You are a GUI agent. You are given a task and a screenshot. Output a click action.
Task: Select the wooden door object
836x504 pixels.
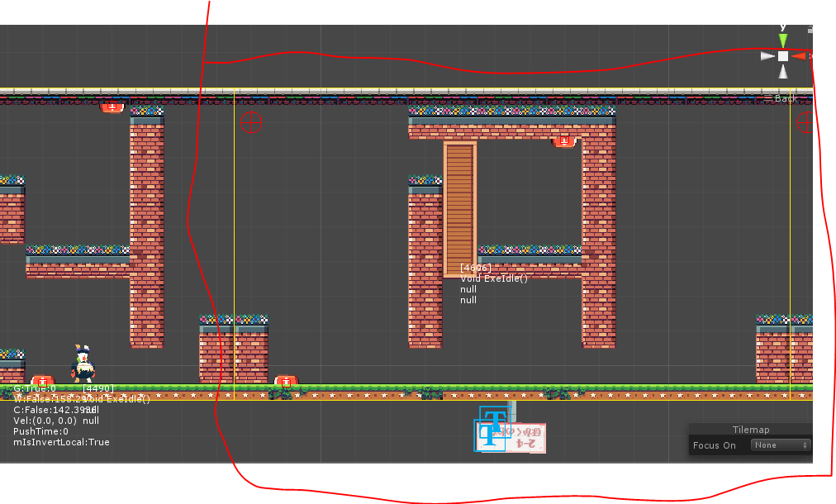click(x=459, y=209)
